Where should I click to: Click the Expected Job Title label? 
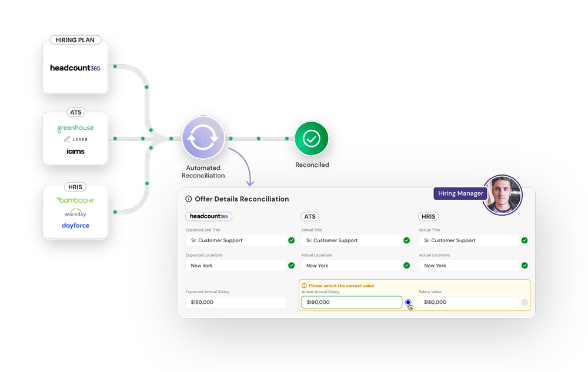(x=203, y=230)
